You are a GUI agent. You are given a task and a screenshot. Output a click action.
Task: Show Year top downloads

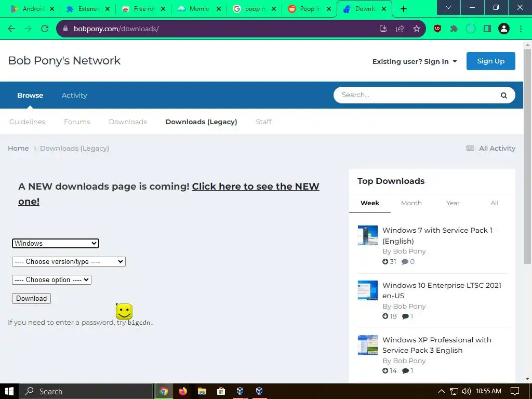(x=453, y=203)
